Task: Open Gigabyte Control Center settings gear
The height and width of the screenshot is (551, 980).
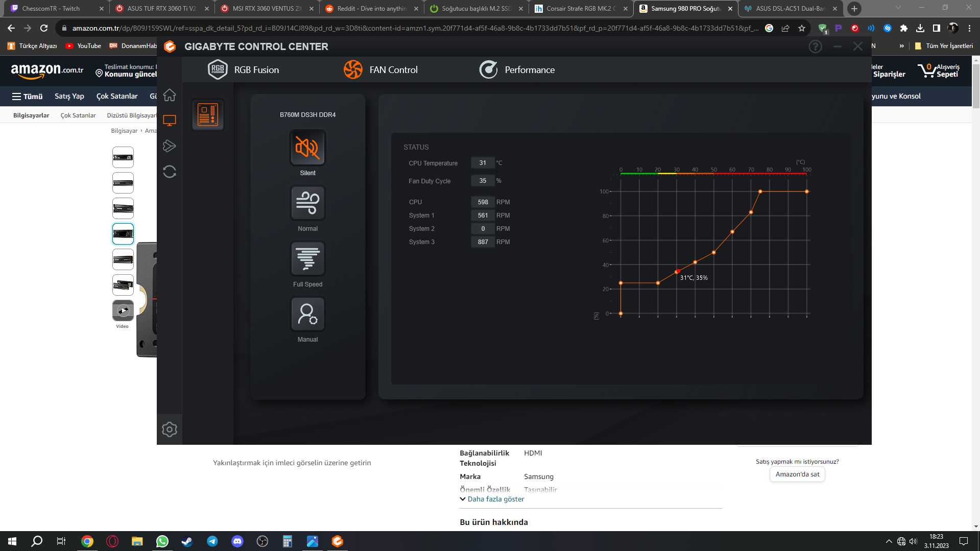Action: coord(170,429)
